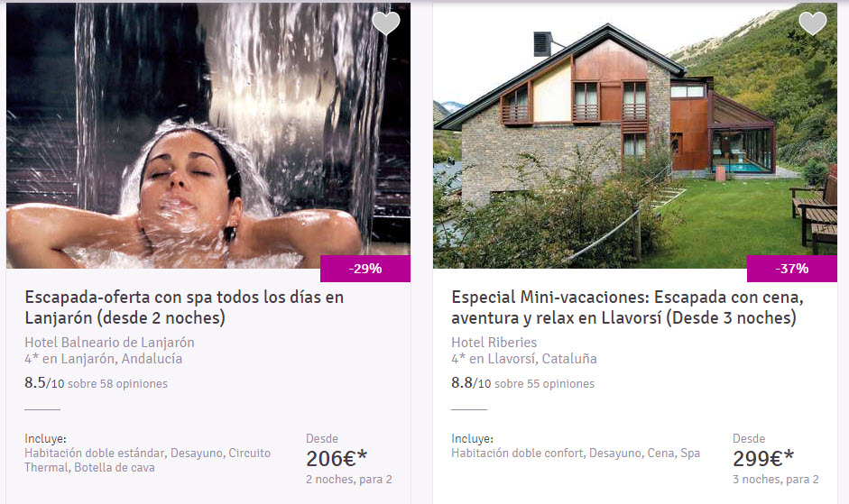Viewport: 849px width, 504px height.
Task: Click the 4* en Llavorsí, Cataluña location
Action: coord(524,359)
